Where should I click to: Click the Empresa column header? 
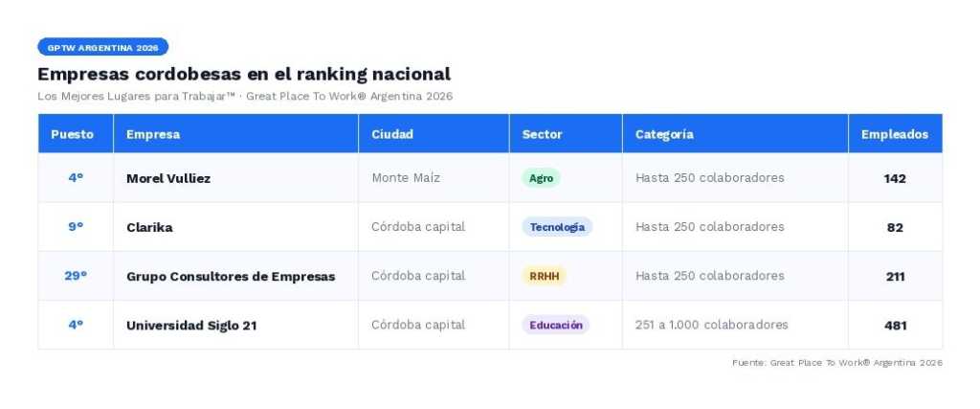tap(153, 134)
